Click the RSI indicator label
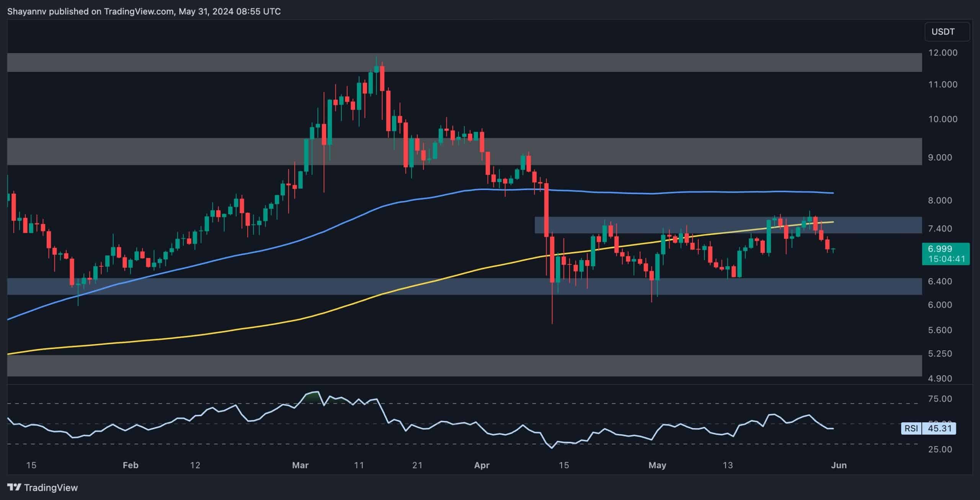The height and width of the screenshot is (500, 980). pos(911,428)
